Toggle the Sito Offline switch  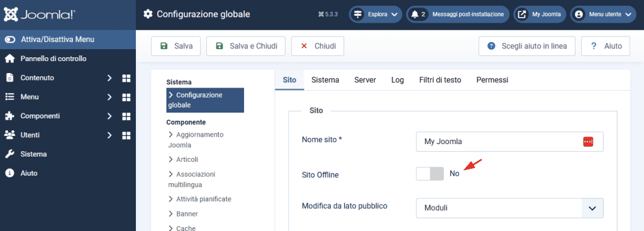(x=430, y=174)
